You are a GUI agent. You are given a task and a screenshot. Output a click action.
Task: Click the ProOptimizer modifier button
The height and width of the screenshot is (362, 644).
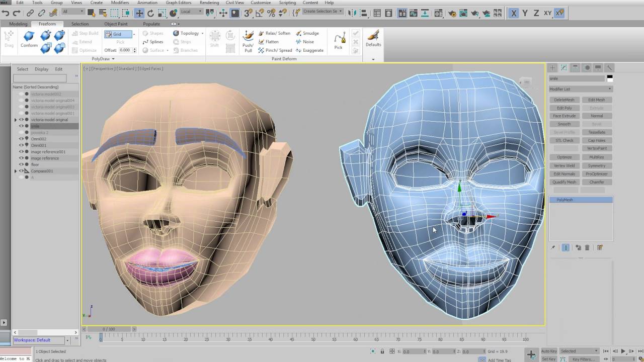pyautogui.click(x=596, y=174)
